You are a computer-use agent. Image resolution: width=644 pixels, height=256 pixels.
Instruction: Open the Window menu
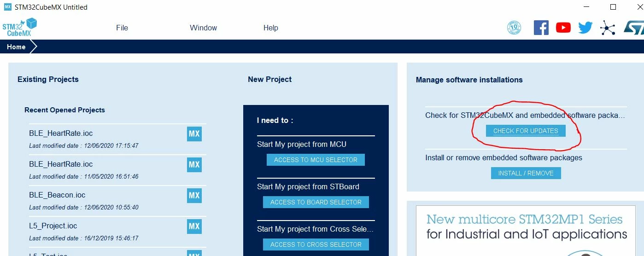click(x=203, y=28)
